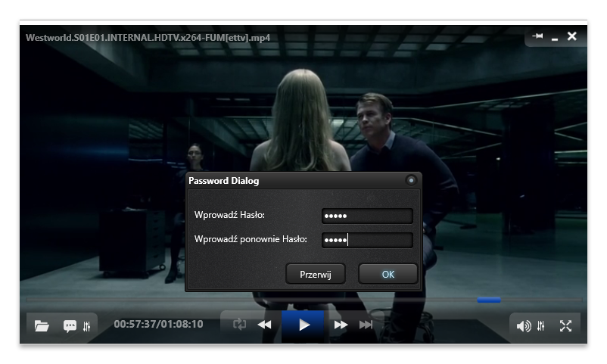This screenshot has height=364, width=607.
Task: Minimize the player window
Action: (x=554, y=37)
